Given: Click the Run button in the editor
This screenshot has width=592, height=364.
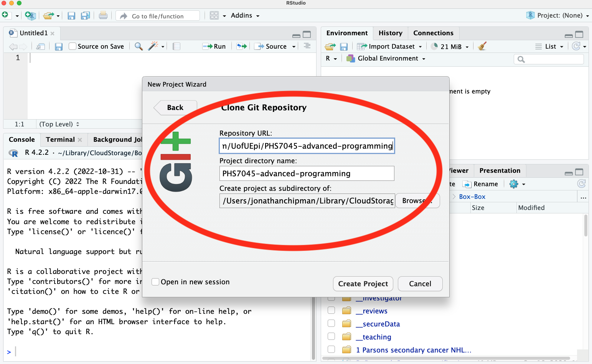Looking at the screenshot, I should tap(214, 46).
